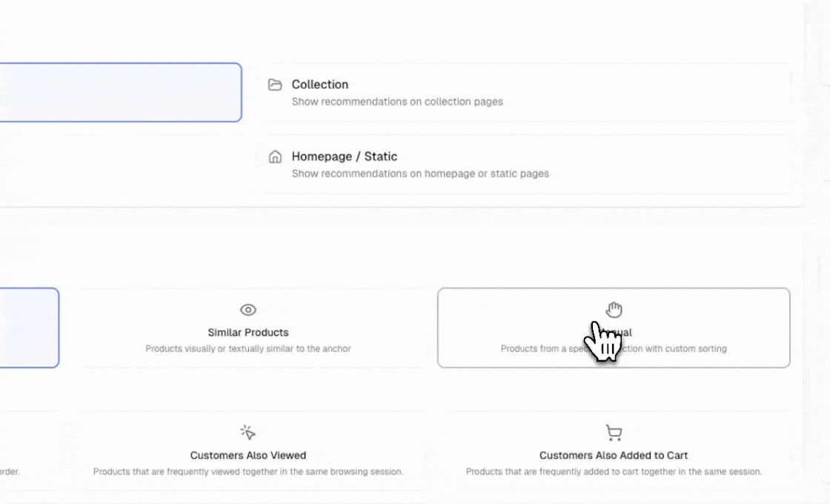Click the hand icon on the Manual card

click(614, 309)
